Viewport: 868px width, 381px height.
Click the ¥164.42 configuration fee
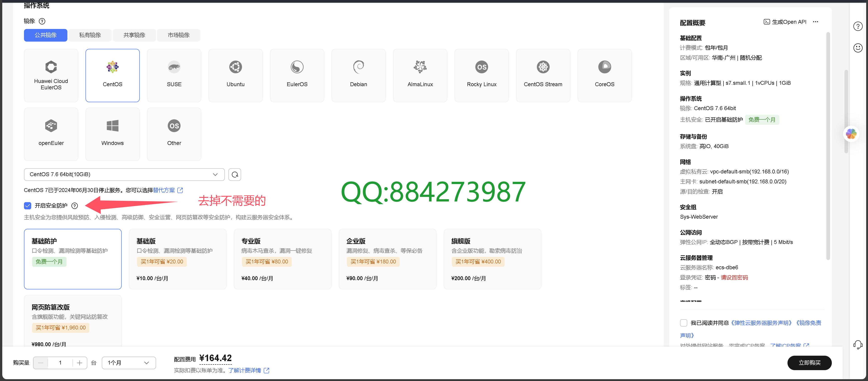click(x=215, y=358)
